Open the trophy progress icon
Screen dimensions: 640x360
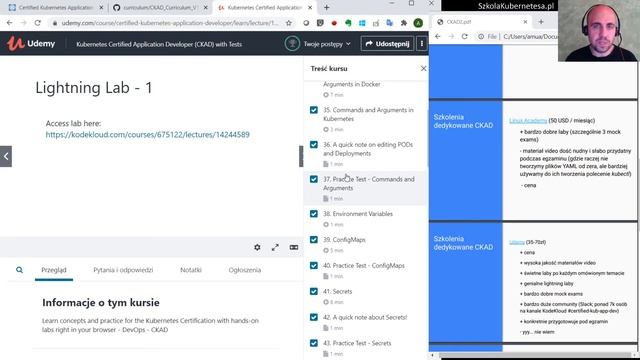(x=292, y=43)
